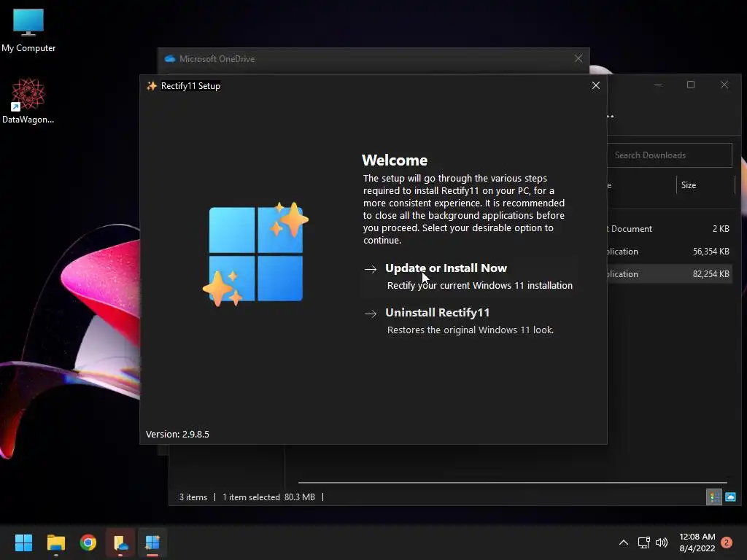This screenshot has height=560, width=747.
Task: Select the 56,354 KB application row
Action: (x=670, y=252)
